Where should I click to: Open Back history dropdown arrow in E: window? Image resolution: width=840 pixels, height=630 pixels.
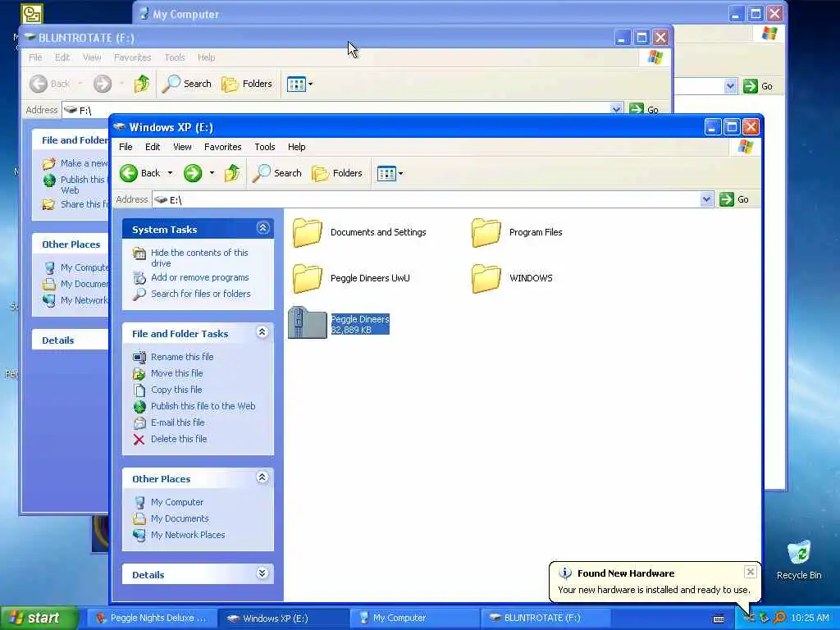(x=171, y=173)
